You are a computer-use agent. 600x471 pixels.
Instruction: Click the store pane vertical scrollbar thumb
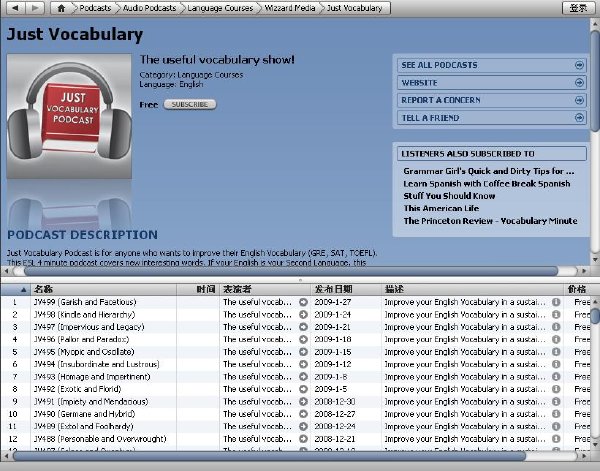tap(595, 81)
